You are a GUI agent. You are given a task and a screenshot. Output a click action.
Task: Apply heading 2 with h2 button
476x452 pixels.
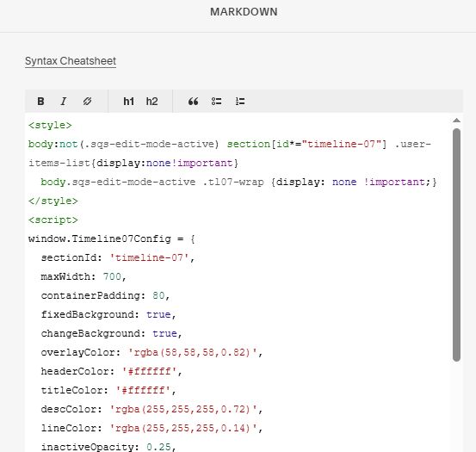(x=151, y=102)
